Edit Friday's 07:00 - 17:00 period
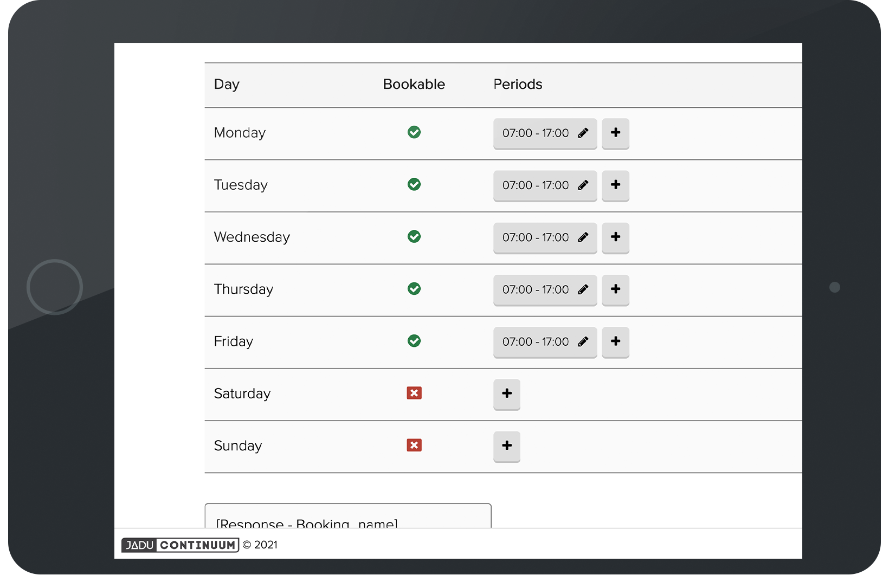Screen dimensions: 889x588 [x=545, y=342]
